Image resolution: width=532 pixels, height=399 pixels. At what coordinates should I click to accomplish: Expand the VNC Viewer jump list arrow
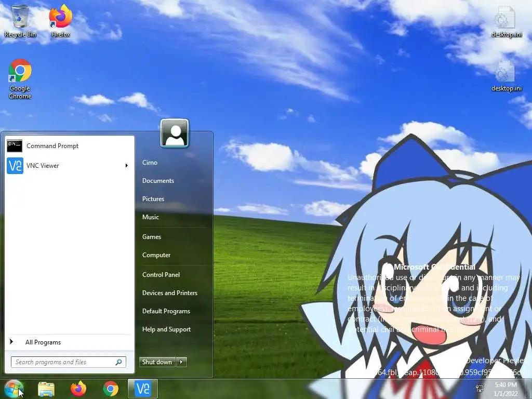(x=127, y=166)
